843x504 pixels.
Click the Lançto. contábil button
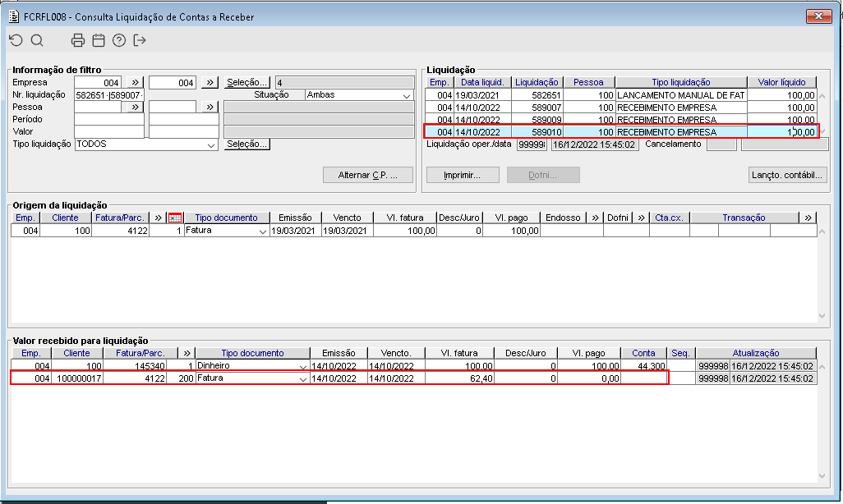tap(787, 175)
